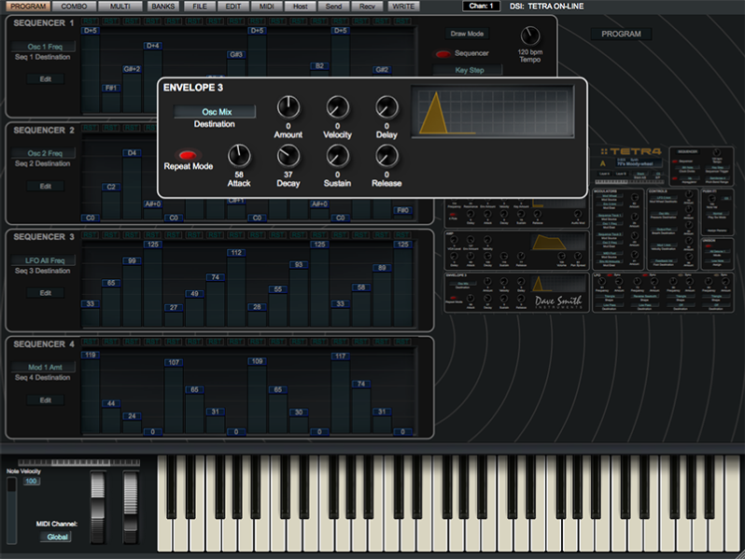Open the MIDI Channel Global dropdown
This screenshot has width=745, height=560.
(x=57, y=537)
